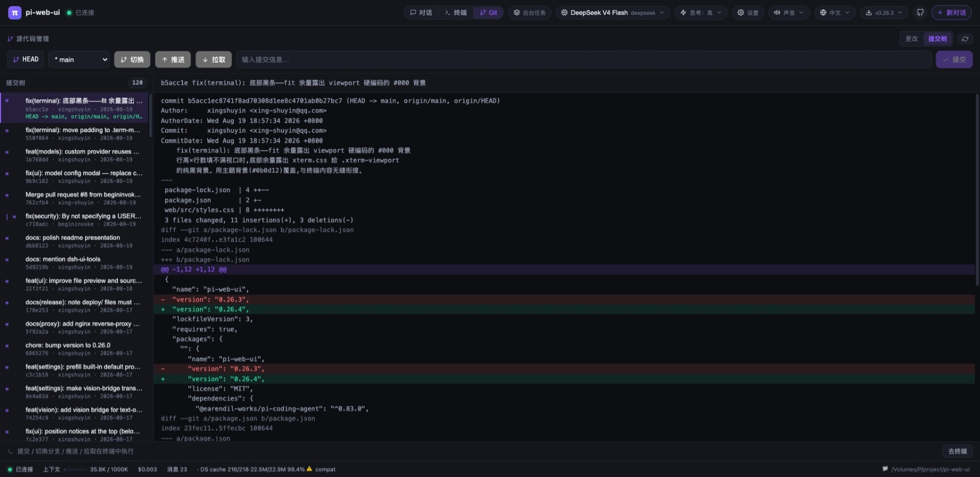Open the DeepSeek V4 Flash model dropdown
Image resolution: width=980 pixels, height=477 pixels.
click(613, 13)
